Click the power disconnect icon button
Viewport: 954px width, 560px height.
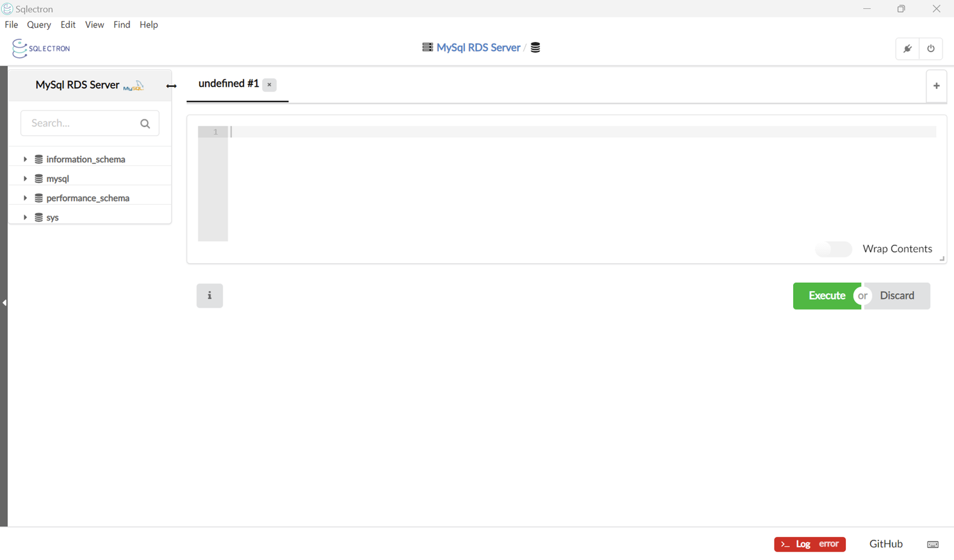[931, 49]
